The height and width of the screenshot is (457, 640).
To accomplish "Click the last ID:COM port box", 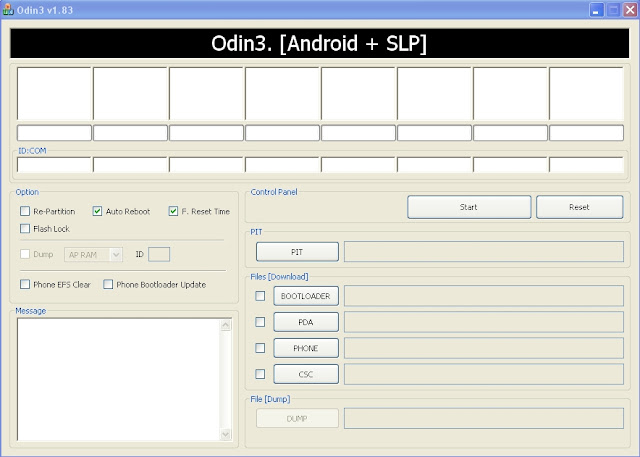I will 586,165.
